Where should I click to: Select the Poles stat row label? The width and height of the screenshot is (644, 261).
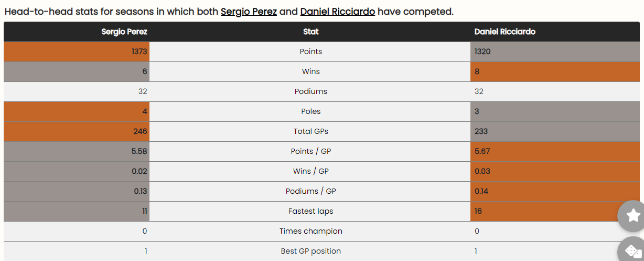[310, 111]
